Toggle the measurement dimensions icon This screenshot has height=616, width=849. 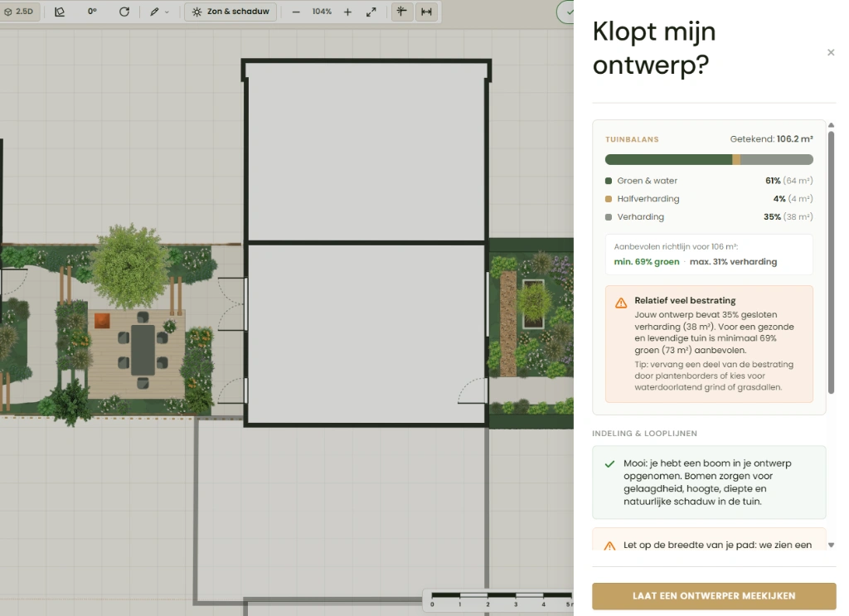[427, 12]
